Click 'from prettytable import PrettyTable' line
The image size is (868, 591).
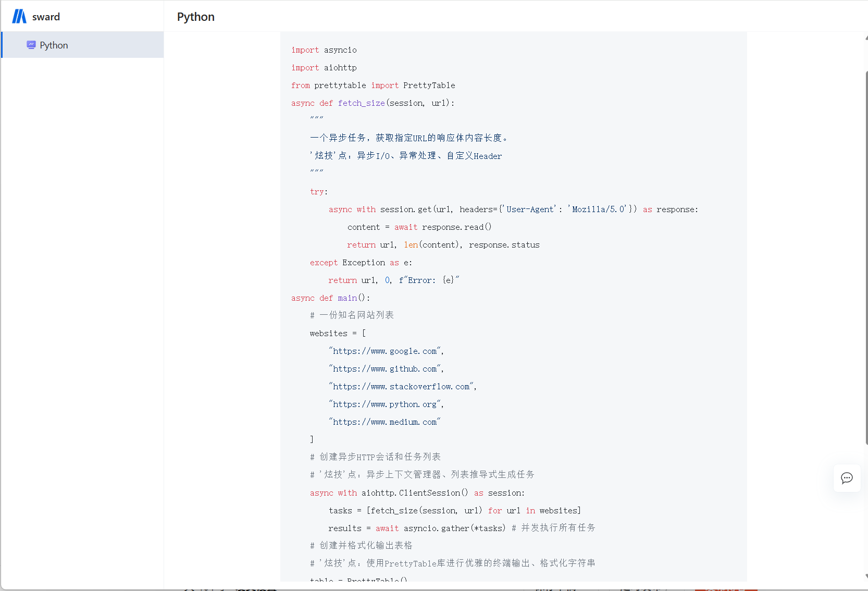373,85
